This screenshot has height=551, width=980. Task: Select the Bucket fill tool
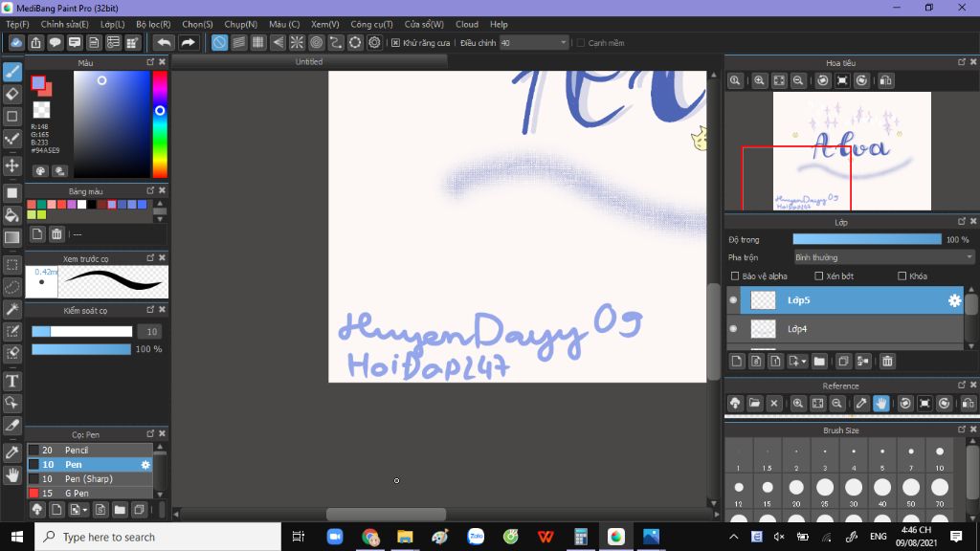point(11,215)
